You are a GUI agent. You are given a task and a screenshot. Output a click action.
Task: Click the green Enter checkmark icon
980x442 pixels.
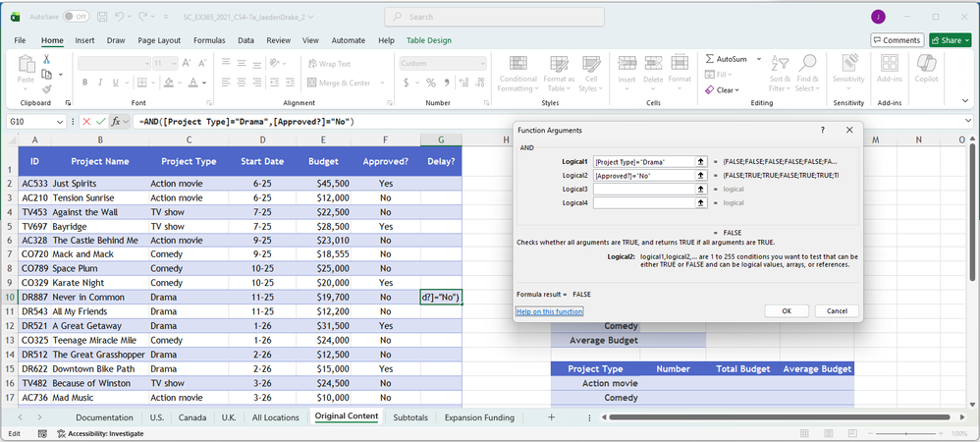(100, 122)
